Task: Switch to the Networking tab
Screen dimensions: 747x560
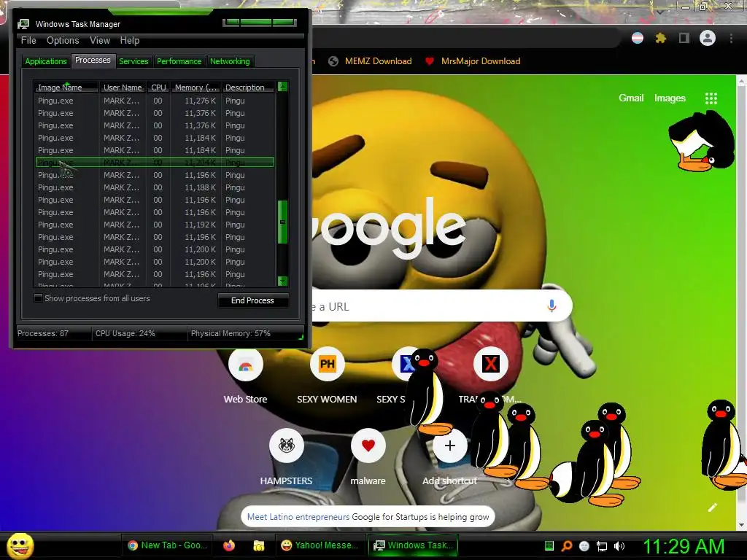Action: pos(230,61)
